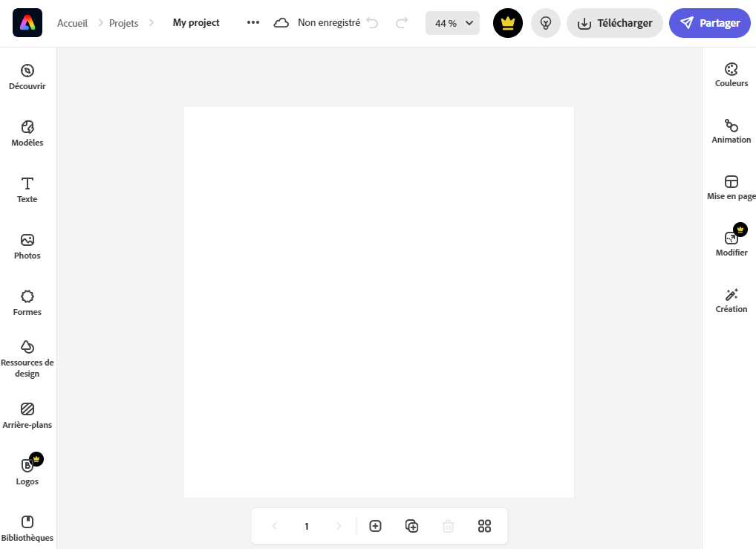The height and width of the screenshot is (549, 756).
Task: Open the Couleurs color panel
Action: click(x=731, y=74)
